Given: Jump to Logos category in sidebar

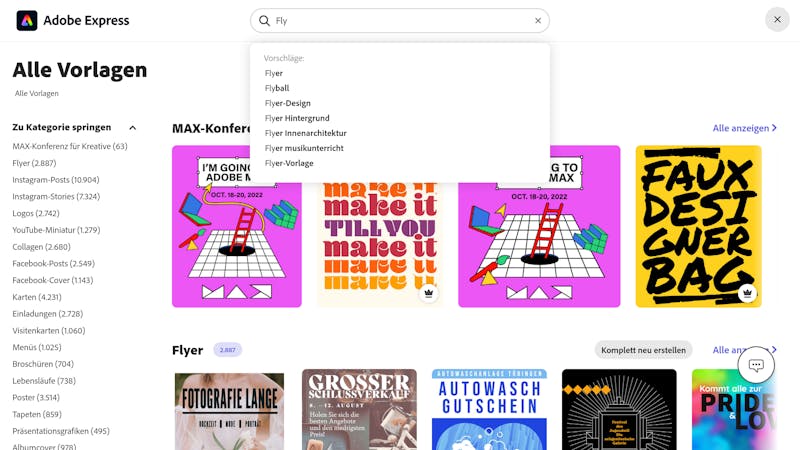Looking at the screenshot, I should click(36, 213).
